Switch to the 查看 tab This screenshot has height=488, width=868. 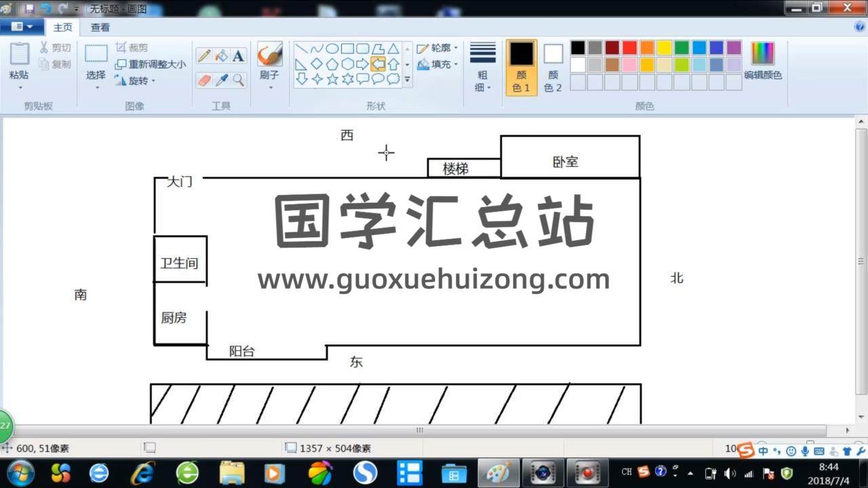coord(100,27)
